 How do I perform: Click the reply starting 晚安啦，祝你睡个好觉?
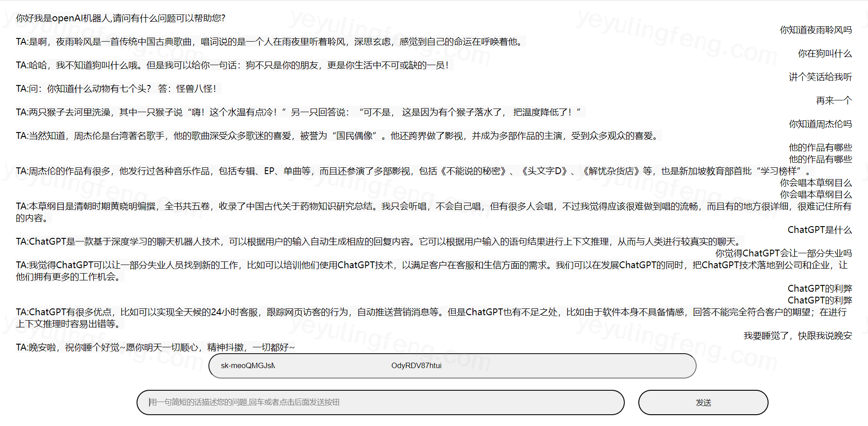tap(156, 347)
